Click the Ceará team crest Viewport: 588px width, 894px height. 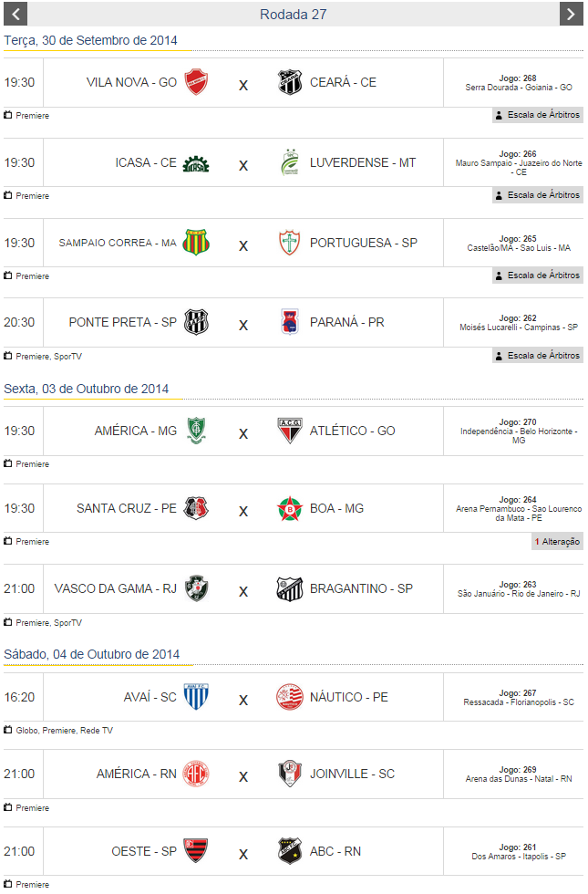(290, 82)
